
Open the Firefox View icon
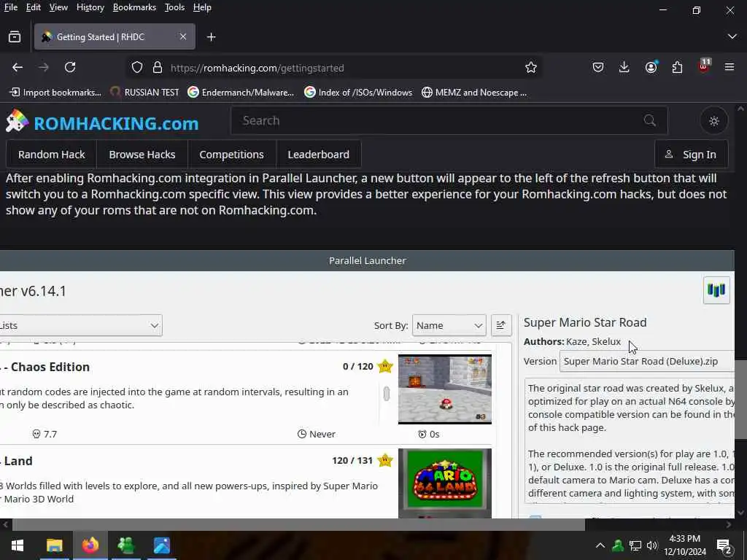pyautogui.click(x=15, y=36)
